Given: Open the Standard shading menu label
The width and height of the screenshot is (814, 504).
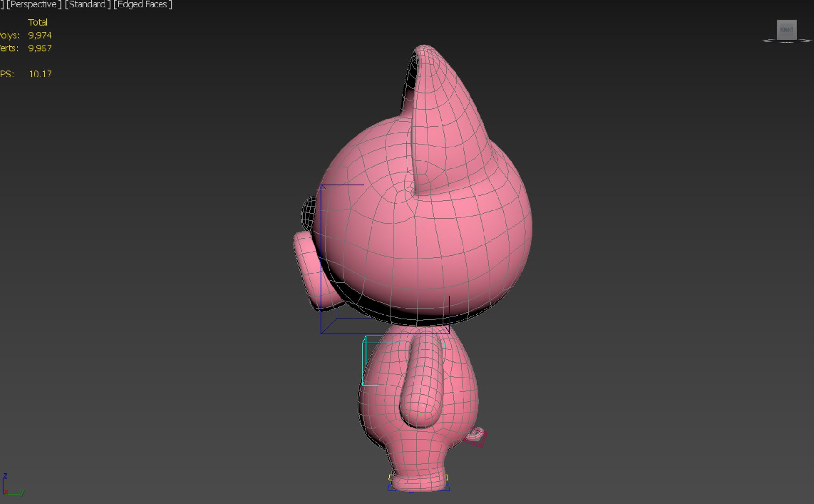Looking at the screenshot, I should (87, 5).
